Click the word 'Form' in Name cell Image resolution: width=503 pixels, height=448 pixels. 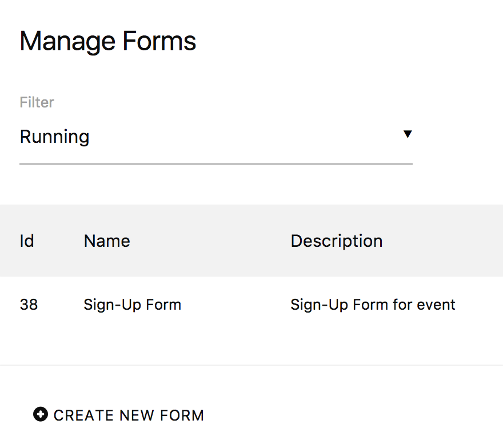(x=164, y=305)
